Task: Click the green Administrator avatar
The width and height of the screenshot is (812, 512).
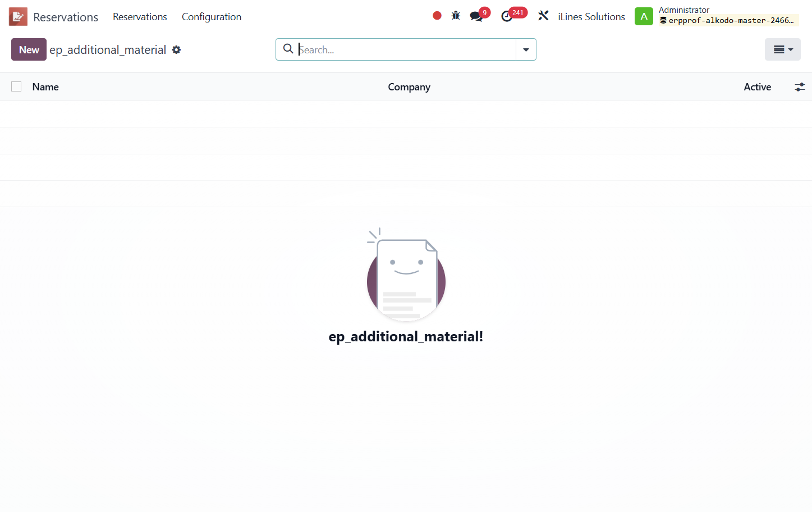Action: tap(644, 16)
